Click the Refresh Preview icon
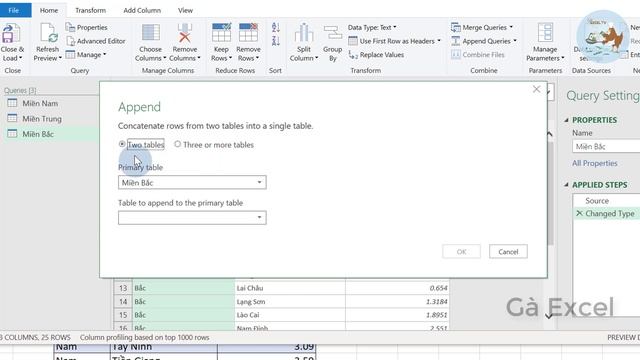Viewport: 640px width, 360px height. click(x=48, y=34)
